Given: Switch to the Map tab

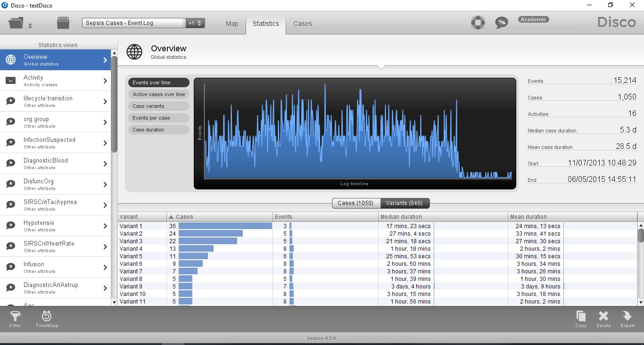Looking at the screenshot, I should [231, 24].
